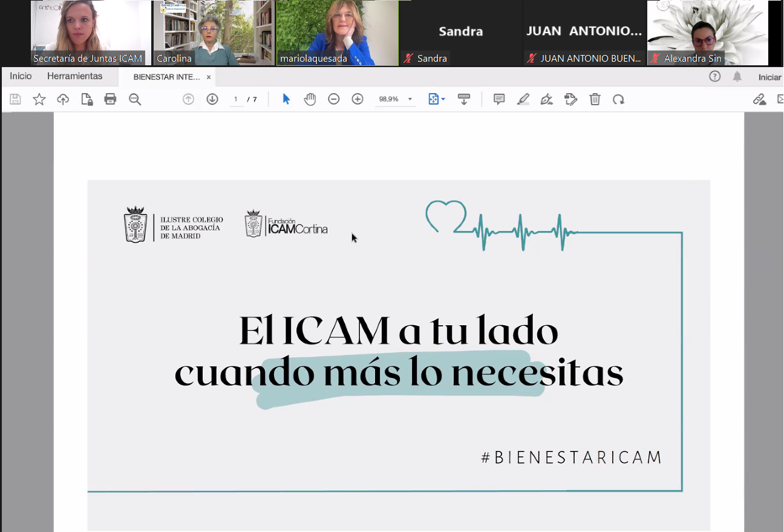Click 'cuando más lo necesitas' text

pos(399,373)
